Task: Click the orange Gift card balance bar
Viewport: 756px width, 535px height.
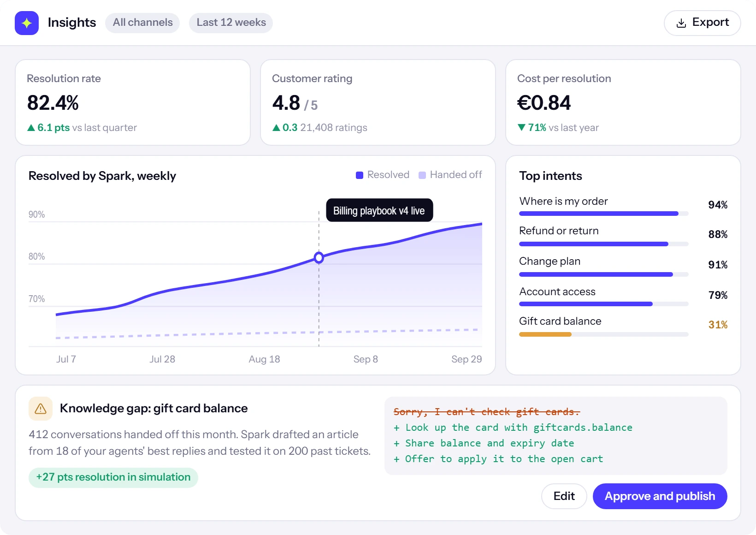Action: click(x=545, y=334)
